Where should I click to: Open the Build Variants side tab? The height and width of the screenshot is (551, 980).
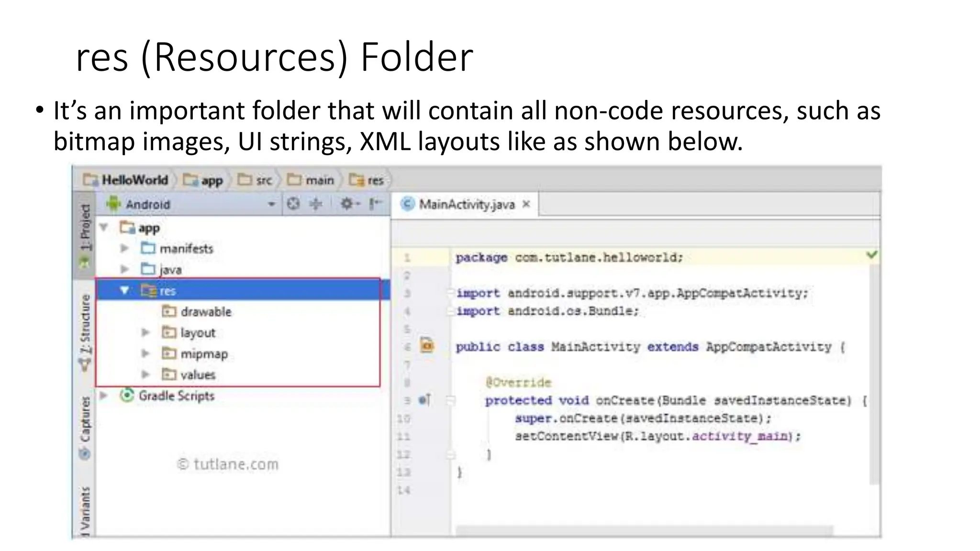85,511
